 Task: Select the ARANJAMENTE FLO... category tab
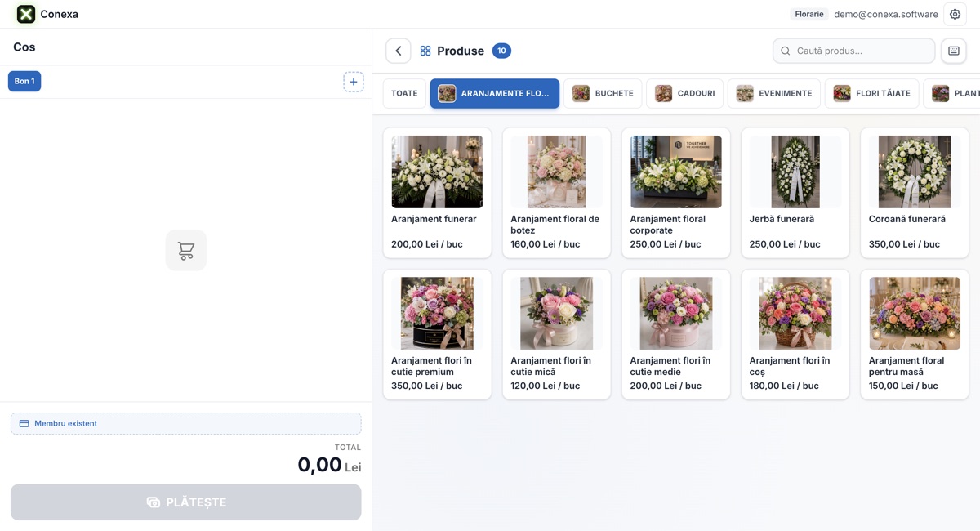[495, 93]
